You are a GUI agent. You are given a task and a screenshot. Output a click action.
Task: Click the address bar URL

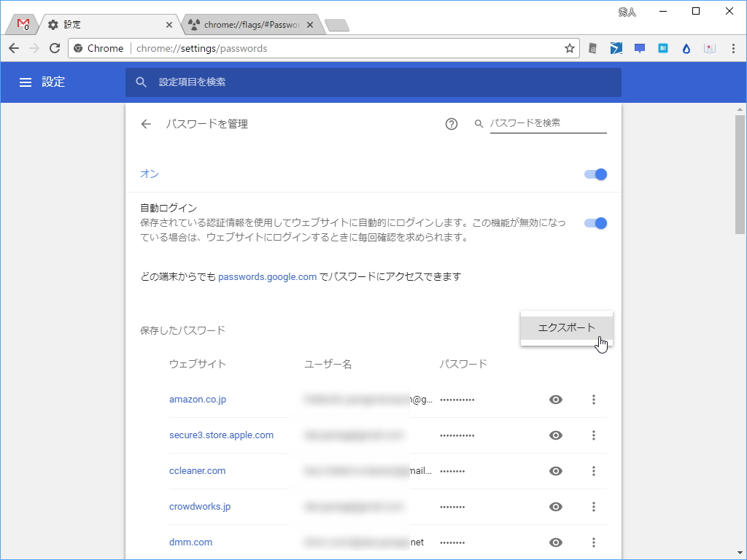tap(201, 48)
